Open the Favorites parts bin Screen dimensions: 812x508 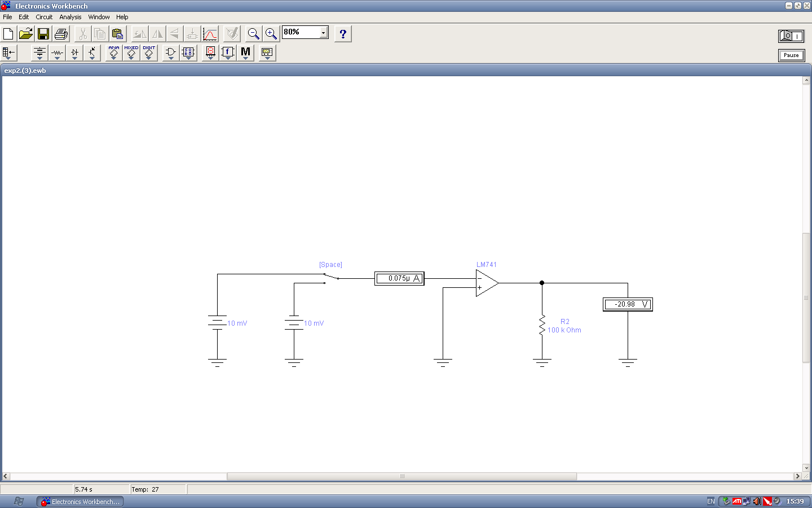tap(8, 53)
